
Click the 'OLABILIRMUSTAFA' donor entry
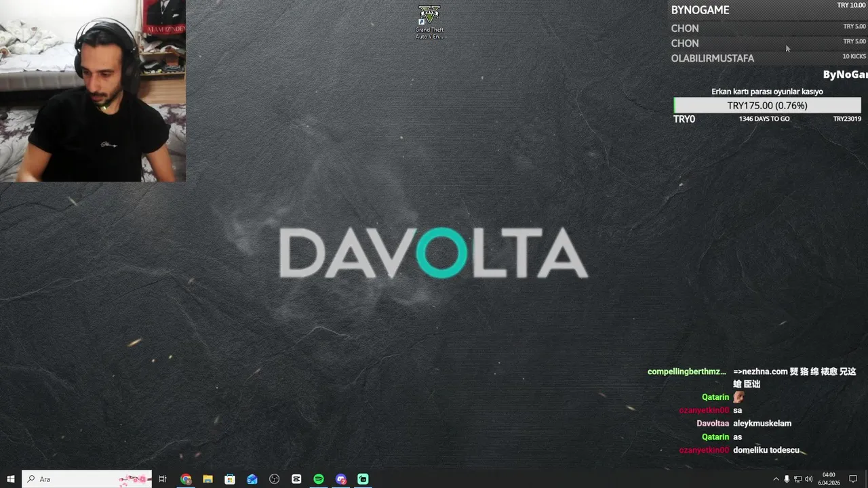pos(713,58)
